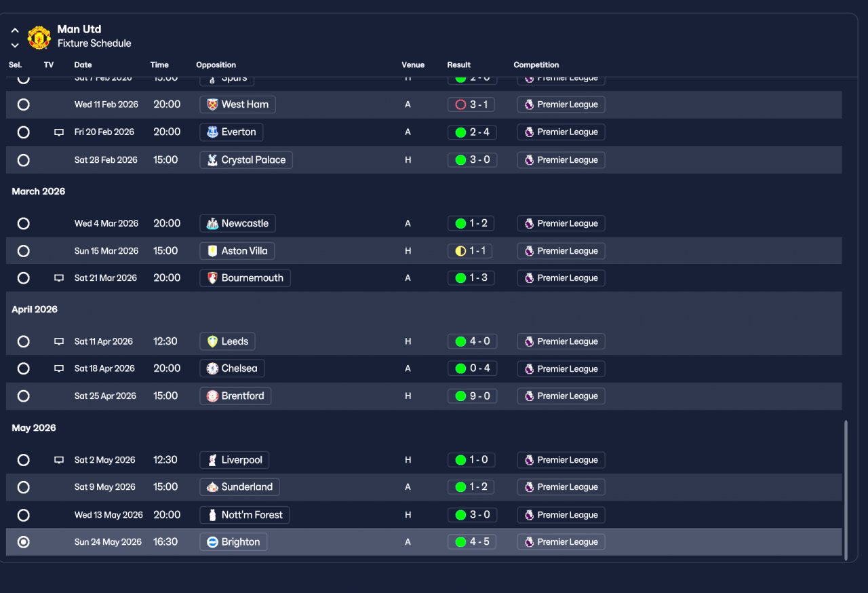This screenshot has width=868, height=593.
Task: Select the Aston Villa fixture radio button
Action: (24, 251)
